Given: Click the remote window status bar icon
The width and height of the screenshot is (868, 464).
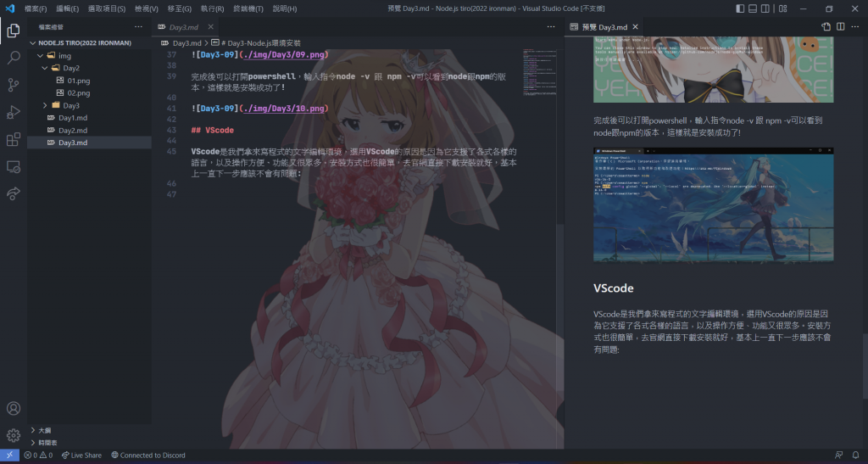Looking at the screenshot, I should click(9, 456).
